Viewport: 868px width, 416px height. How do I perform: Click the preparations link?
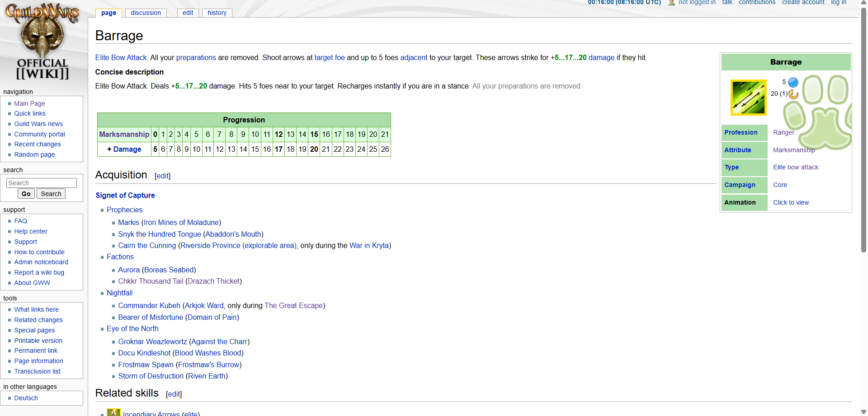tap(196, 58)
